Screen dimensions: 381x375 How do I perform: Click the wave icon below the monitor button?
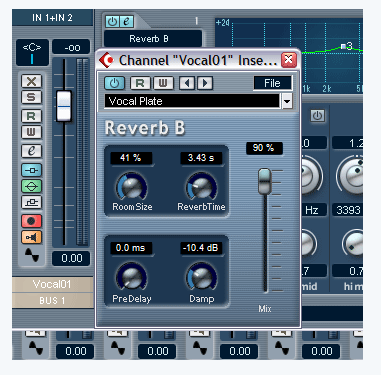coord(32,255)
